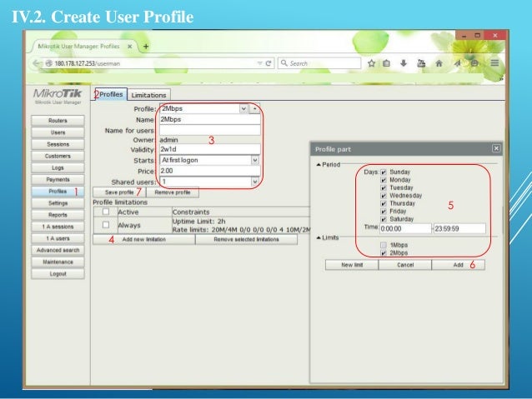The image size is (532, 399).
Task: Uncheck the Monday checkbox
Action: pyautogui.click(x=384, y=180)
